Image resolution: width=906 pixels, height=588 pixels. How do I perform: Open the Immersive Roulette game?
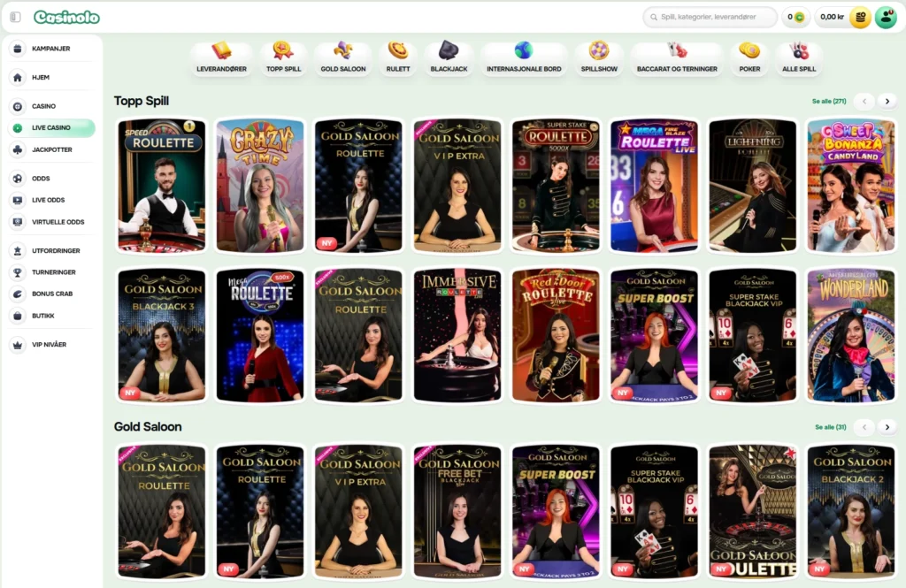(457, 335)
